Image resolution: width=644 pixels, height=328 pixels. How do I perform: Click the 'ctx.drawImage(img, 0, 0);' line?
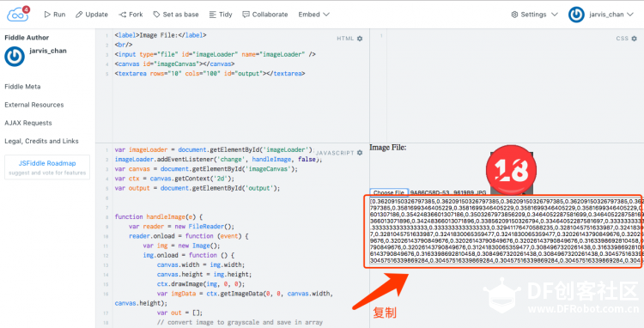click(200, 284)
